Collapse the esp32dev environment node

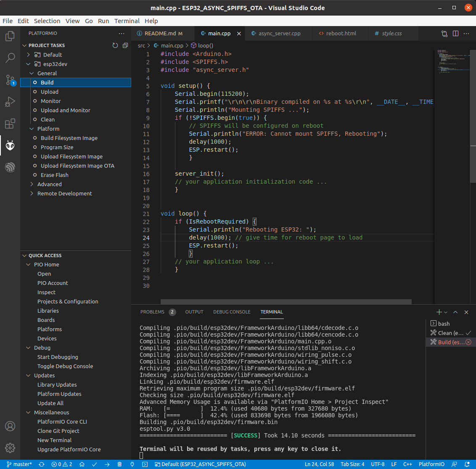pos(29,64)
